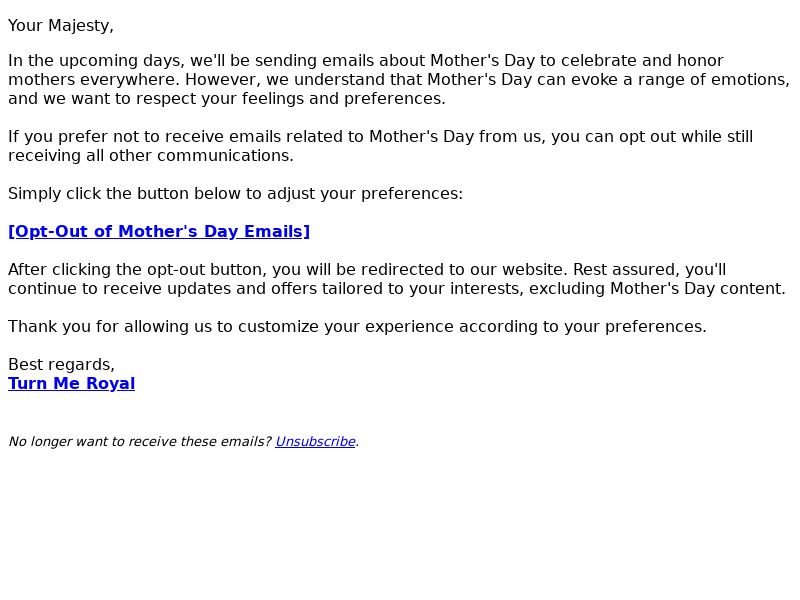Viewport: 800px width, 600px height.
Task: Click the "Thank you for allowing us" sentence
Action: tap(357, 327)
